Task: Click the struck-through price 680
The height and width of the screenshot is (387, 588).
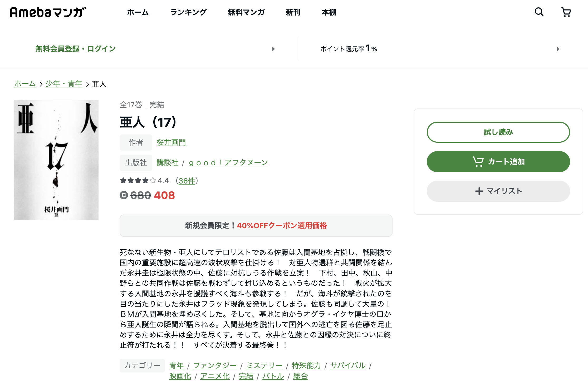Action: [x=140, y=195]
